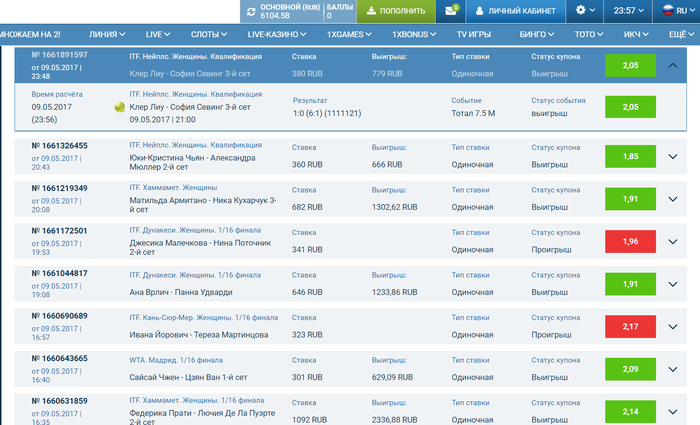Click the green 2,09 odds badge

(x=630, y=369)
